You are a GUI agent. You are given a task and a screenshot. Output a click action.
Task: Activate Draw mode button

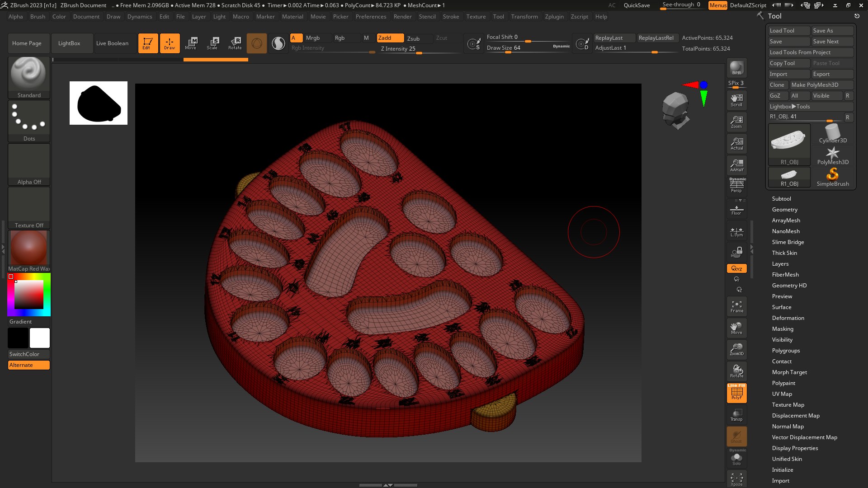click(x=170, y=43)
